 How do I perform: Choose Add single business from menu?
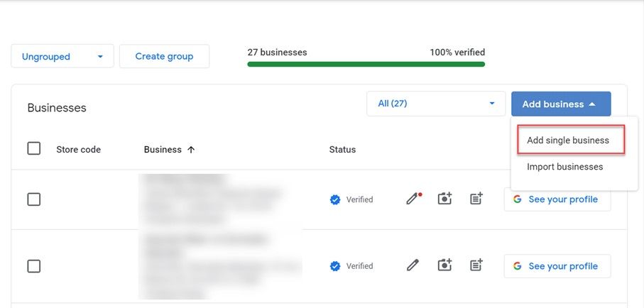(x=568, y=140)
